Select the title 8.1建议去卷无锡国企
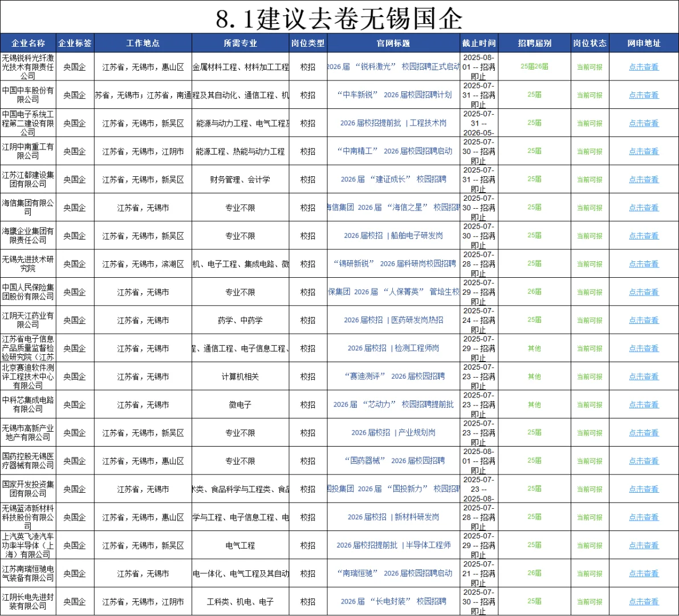Screen dimensions: 679x616 [x=339, y=19]
